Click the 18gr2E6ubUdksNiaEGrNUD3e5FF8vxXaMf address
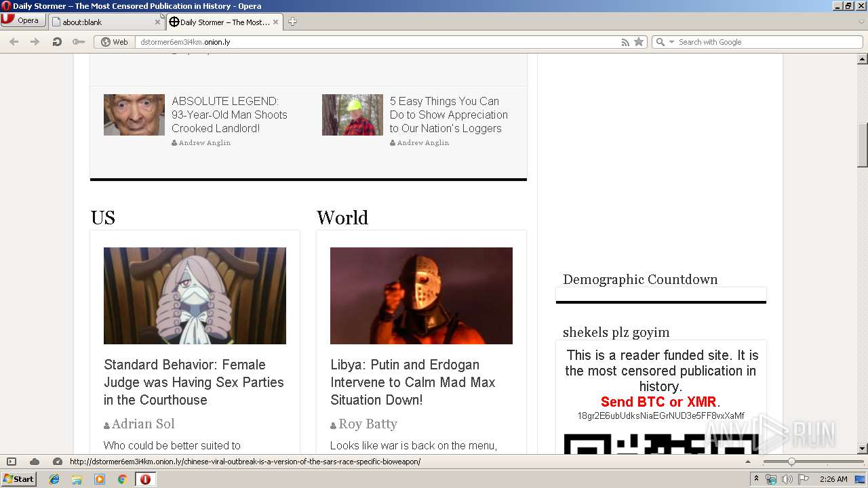The height and width of the screenshot is (488, 868). pos(661,415)
